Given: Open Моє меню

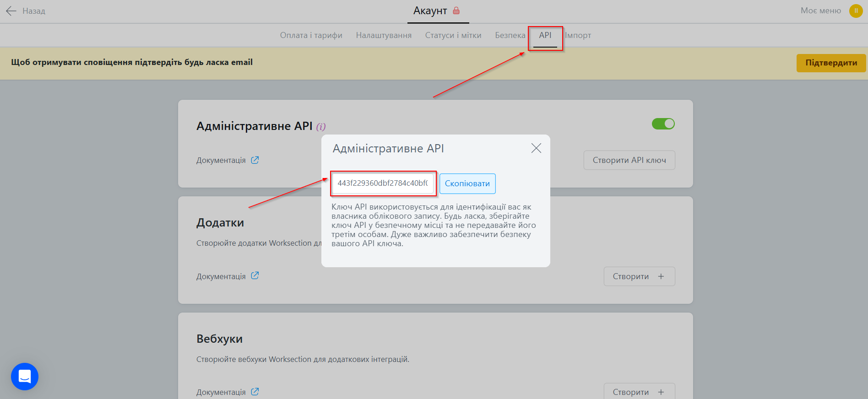Looking at the screenshot, I should pos(821,11).
